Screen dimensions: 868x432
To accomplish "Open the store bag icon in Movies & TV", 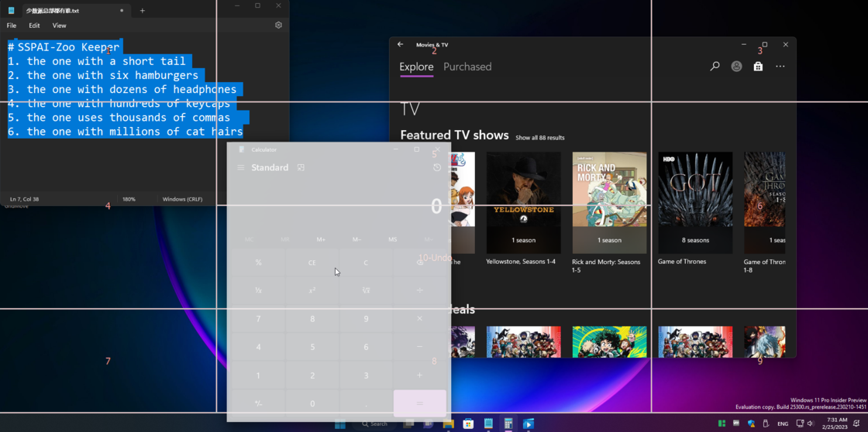I will pos(758,67).
